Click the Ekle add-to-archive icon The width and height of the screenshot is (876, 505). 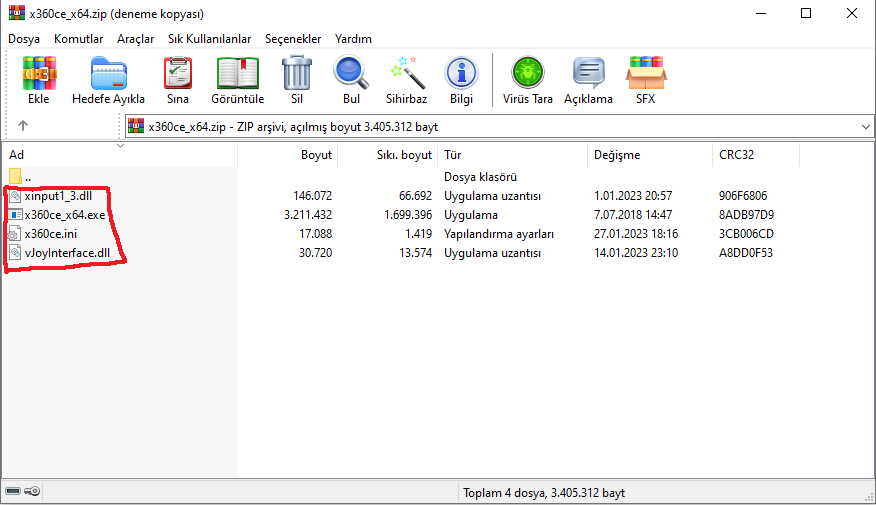pos(39,73)
